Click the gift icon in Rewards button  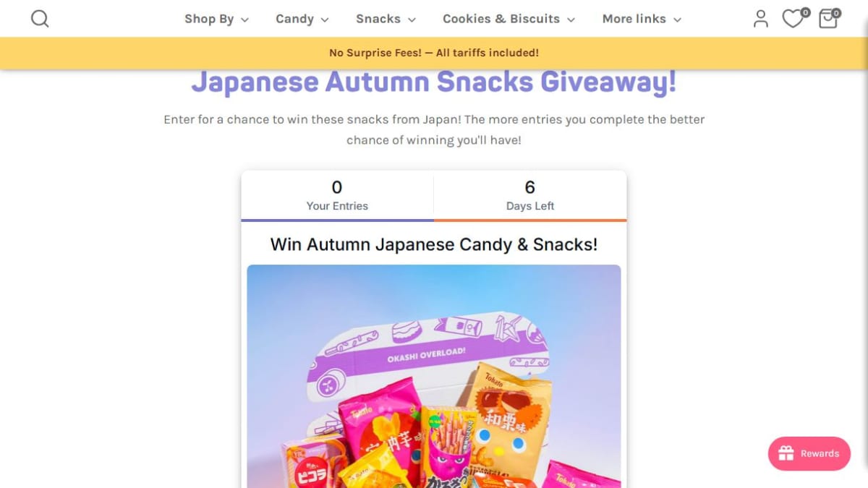point(786,453)
